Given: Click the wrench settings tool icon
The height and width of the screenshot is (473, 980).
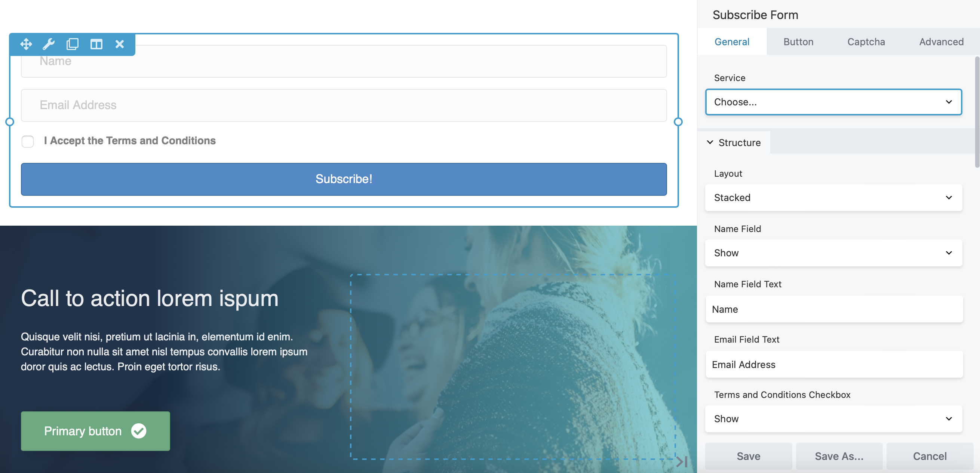Looking at the screenshot, I should coord(48,44).
